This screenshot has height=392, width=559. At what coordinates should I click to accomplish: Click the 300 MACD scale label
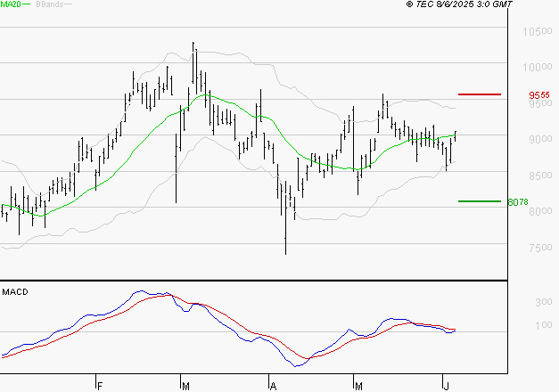click(x=544, y=302)
